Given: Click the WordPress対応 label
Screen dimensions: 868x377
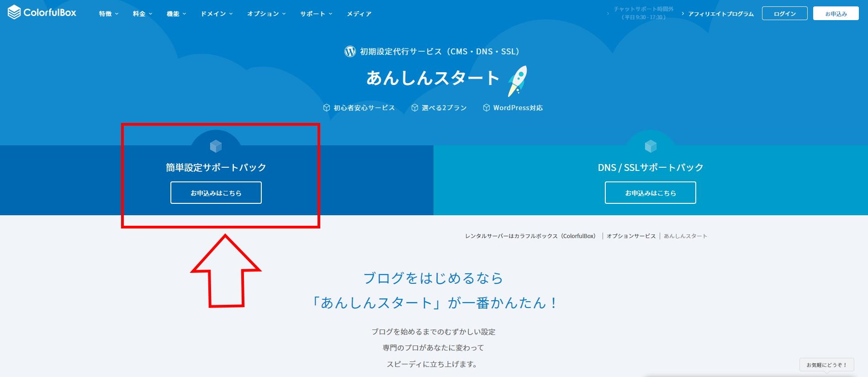Looking at the screenshot, I should [518, 108].
